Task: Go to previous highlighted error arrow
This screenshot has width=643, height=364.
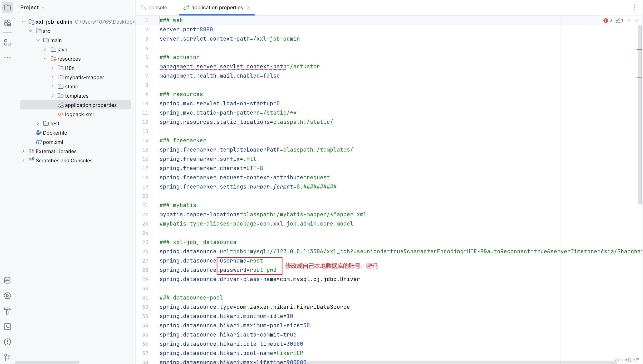Action: click(x=629, y=21)
